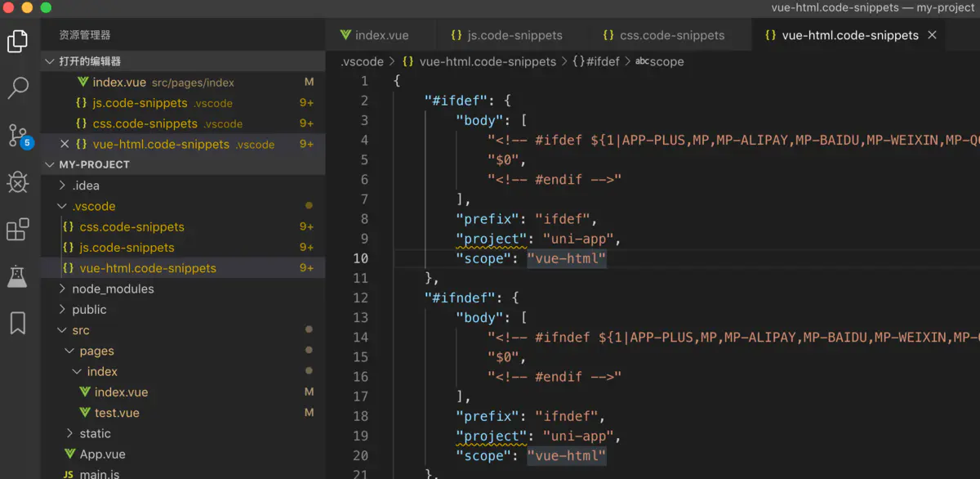Click #ifdef breadcrumb segment
Viewport: 980px width, 479px height.
pyautogui.click(x=596, y=61)
